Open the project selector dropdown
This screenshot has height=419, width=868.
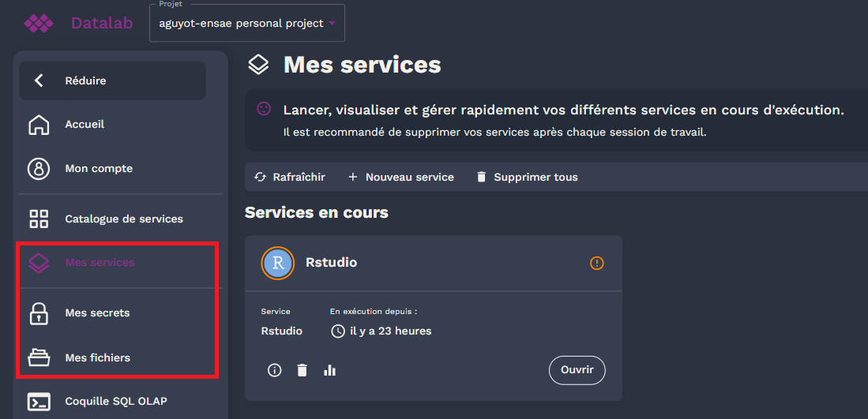(x=246, y=24)
